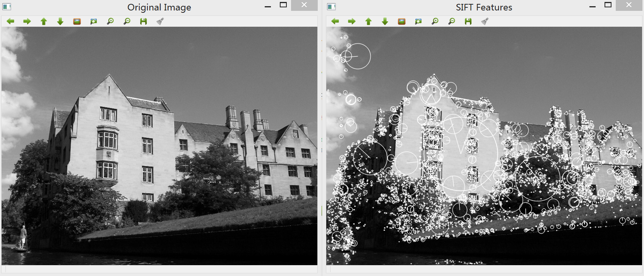Screen dimensions: 644x276
Task: Open properties brush in SIFT Features window
Action: coord(485,21)
